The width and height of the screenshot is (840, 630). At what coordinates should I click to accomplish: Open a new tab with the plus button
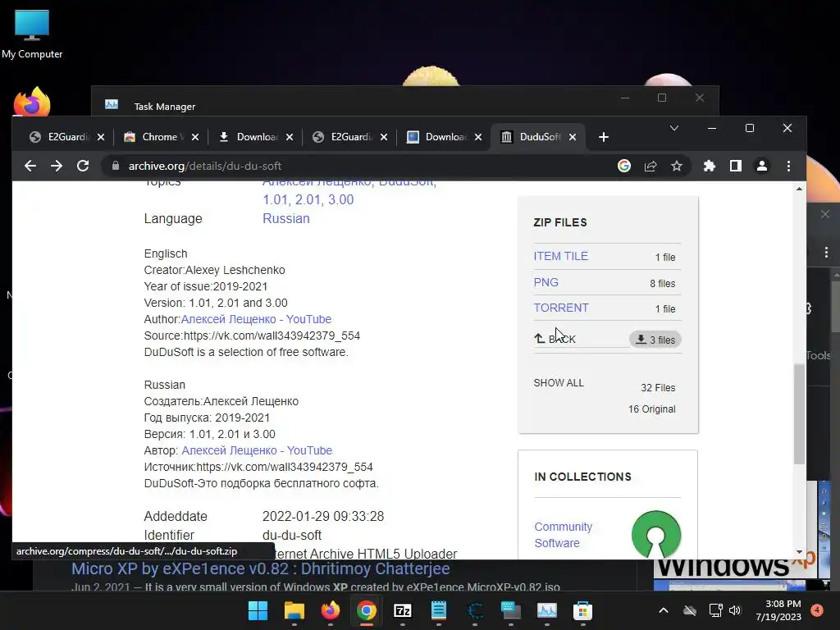pyautogui.click(x=604, y=137)
